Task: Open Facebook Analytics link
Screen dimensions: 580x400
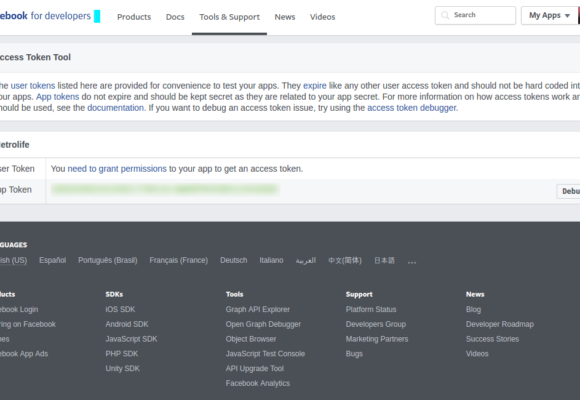Action: (258, 383)
